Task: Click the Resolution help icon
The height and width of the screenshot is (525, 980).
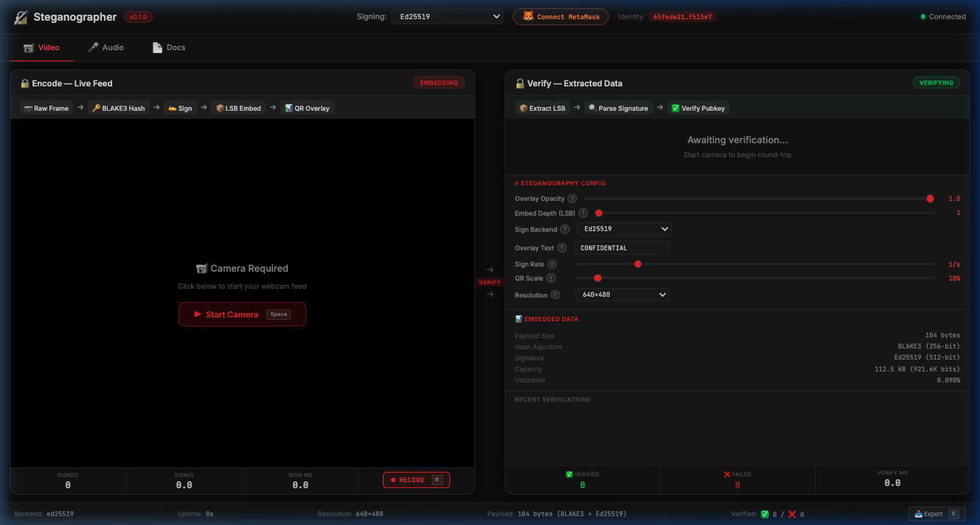Action: (x=556, y=295)
